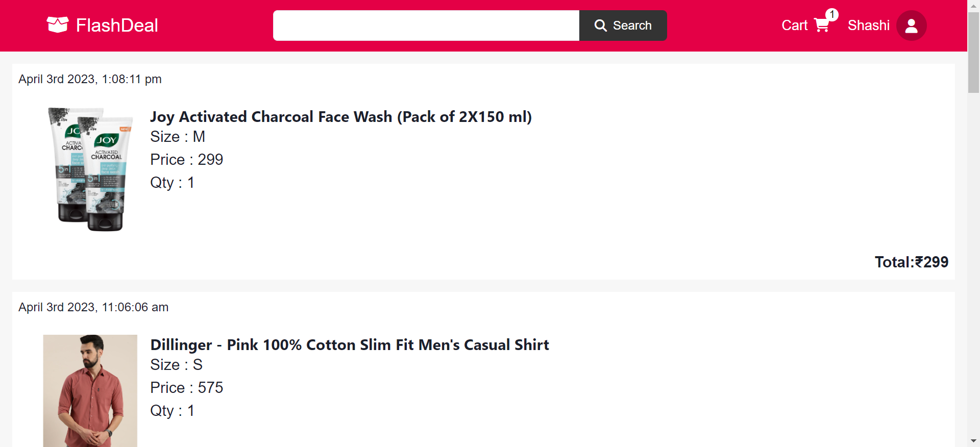
Task: Open the FlashDeal home link
Action: tap(117, 26)
